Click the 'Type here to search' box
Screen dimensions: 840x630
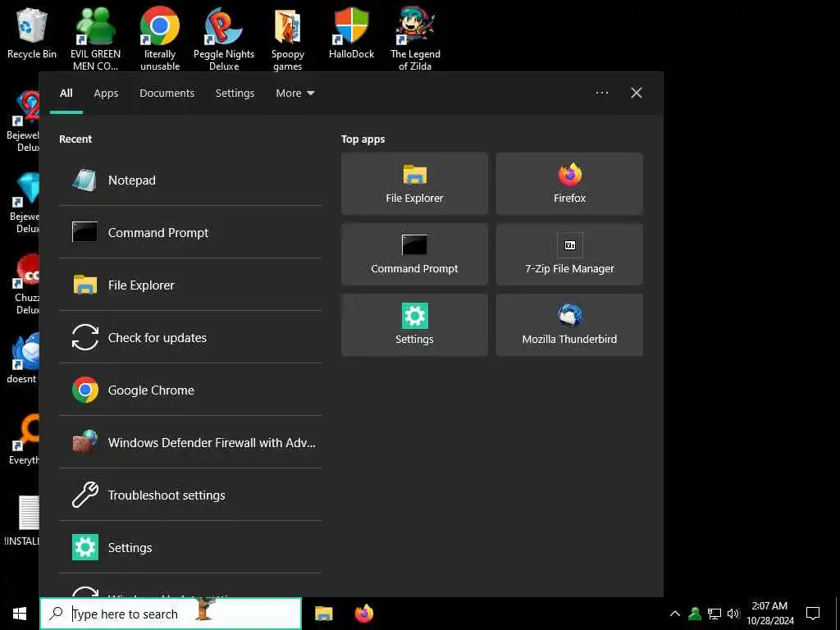[171, 614]
